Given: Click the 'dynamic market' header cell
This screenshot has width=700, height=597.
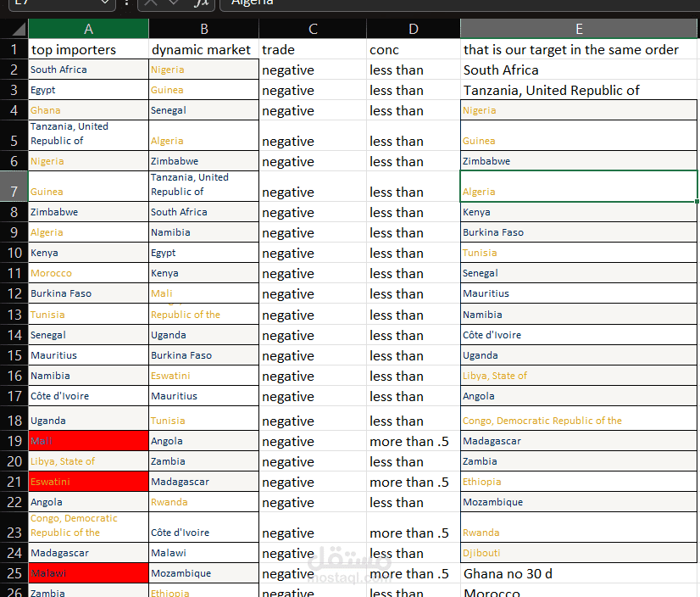Looking at the screenshot, I should pos(204,49).
